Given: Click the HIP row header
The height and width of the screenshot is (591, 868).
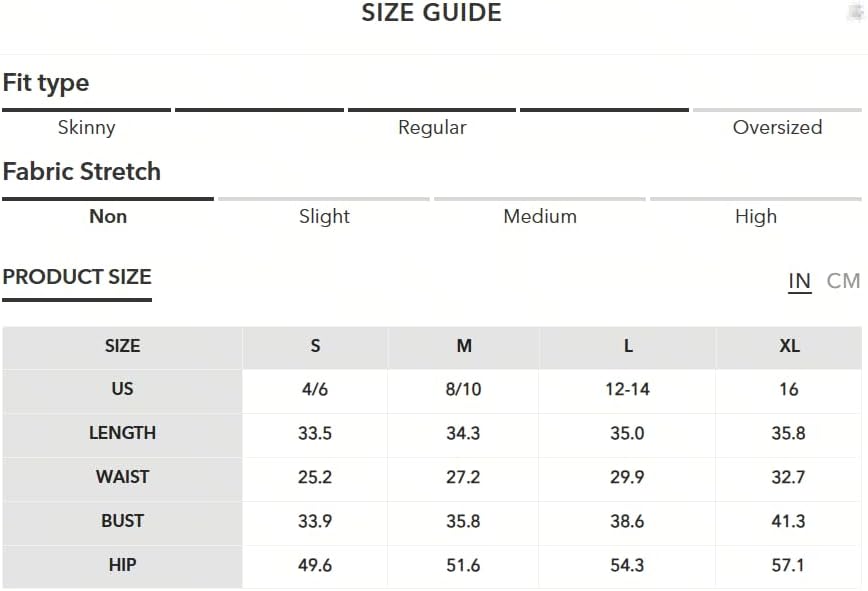Looking at the screenshot, I should (x=122, y=565).
